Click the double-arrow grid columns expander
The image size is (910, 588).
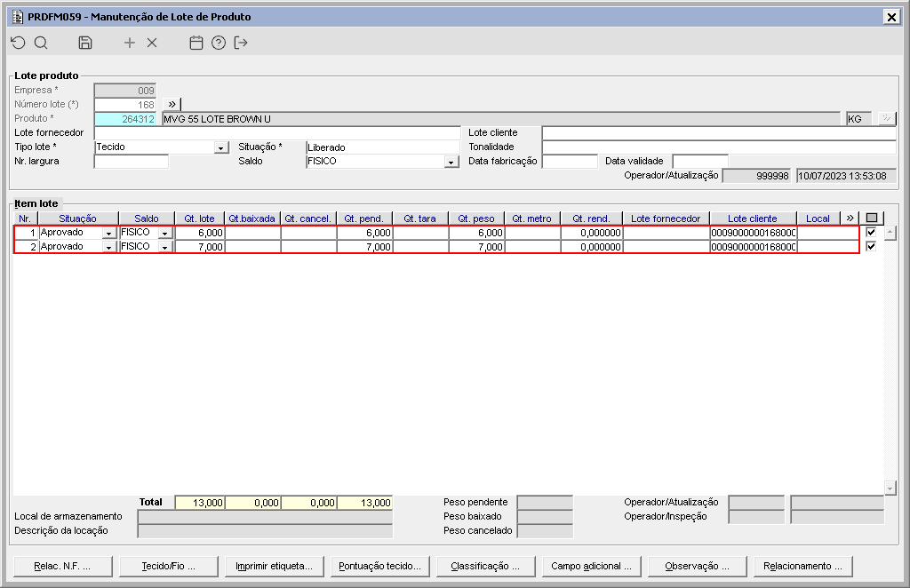click(850, 219)
